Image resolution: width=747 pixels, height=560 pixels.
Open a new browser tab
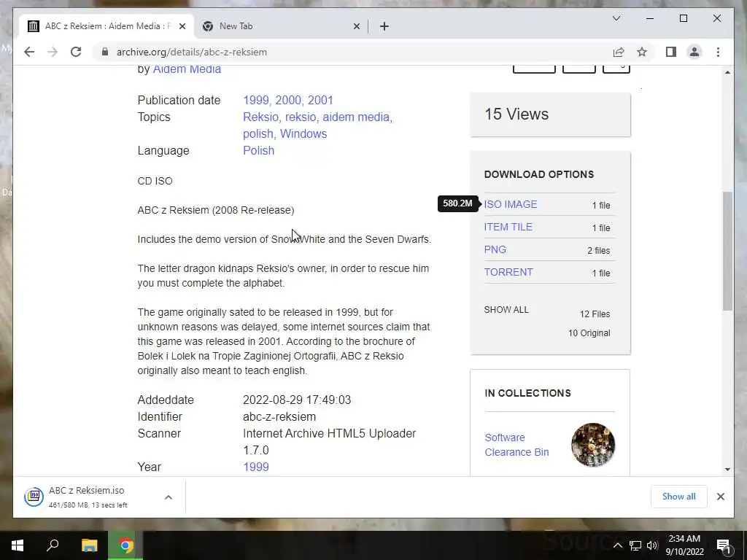coord(384,26)
